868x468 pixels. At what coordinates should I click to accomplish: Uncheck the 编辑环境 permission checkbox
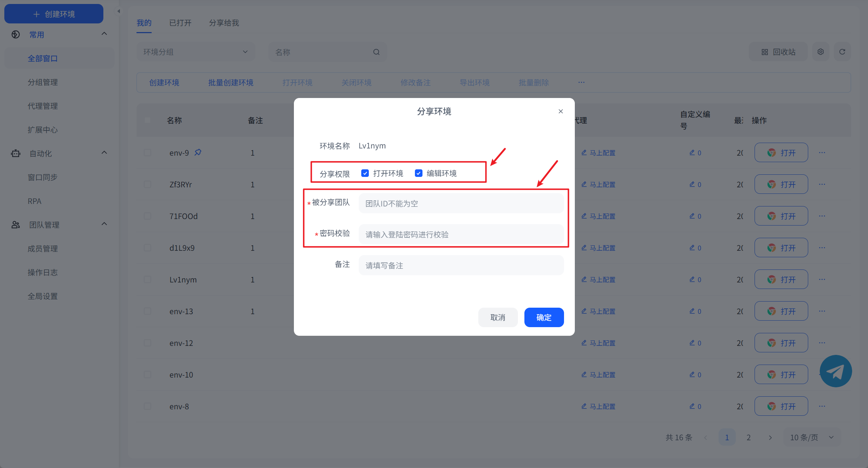click(x=419, y=173)
